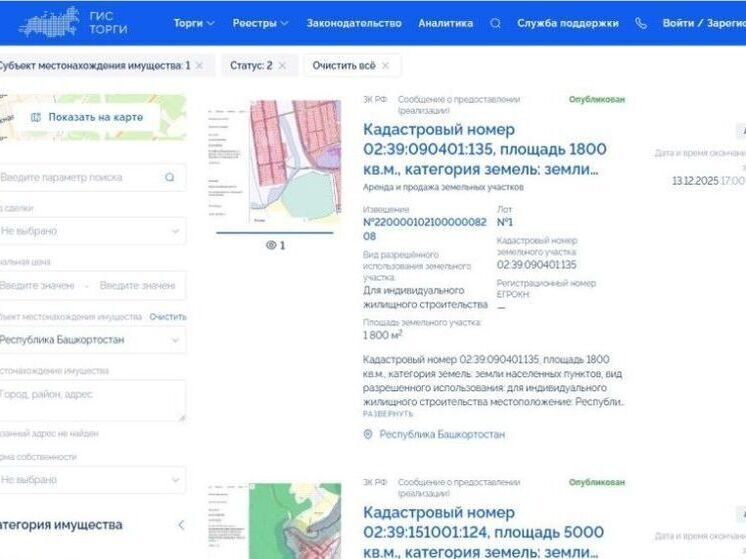
Task: Click the date 13.12.2025 17:00
Action: coord(708,181)
